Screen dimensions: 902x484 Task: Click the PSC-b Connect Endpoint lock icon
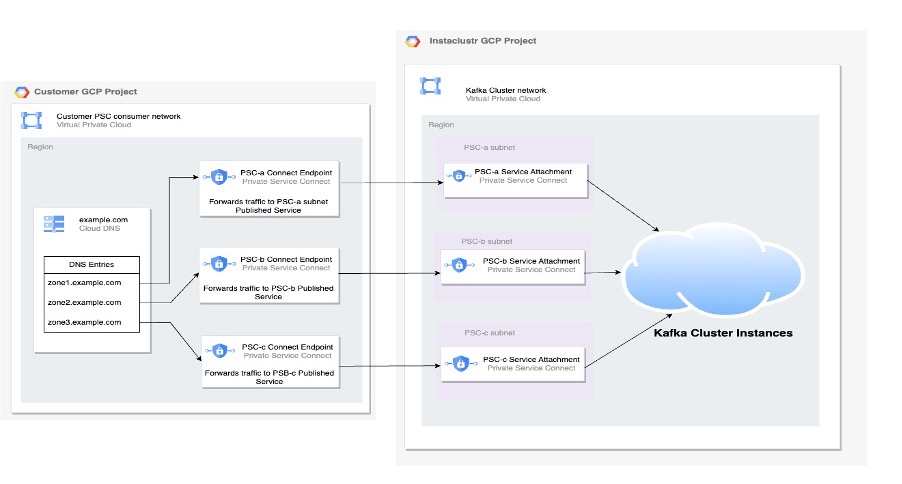218,263
